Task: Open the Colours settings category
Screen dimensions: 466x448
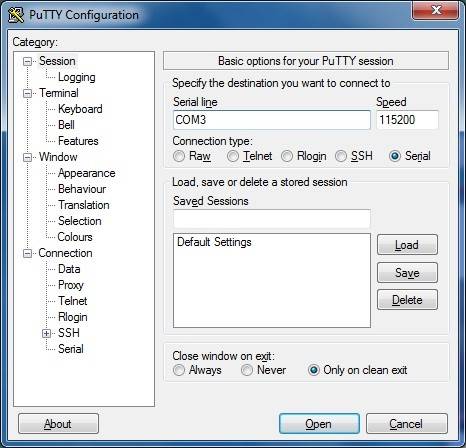Action: [x=75, y=237]
